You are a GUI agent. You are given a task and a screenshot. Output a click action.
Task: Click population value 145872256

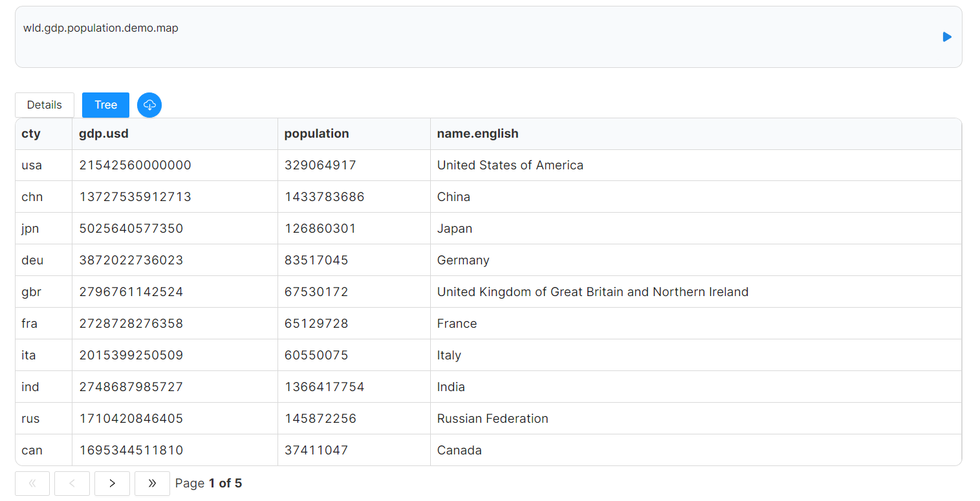coord(320,419)
